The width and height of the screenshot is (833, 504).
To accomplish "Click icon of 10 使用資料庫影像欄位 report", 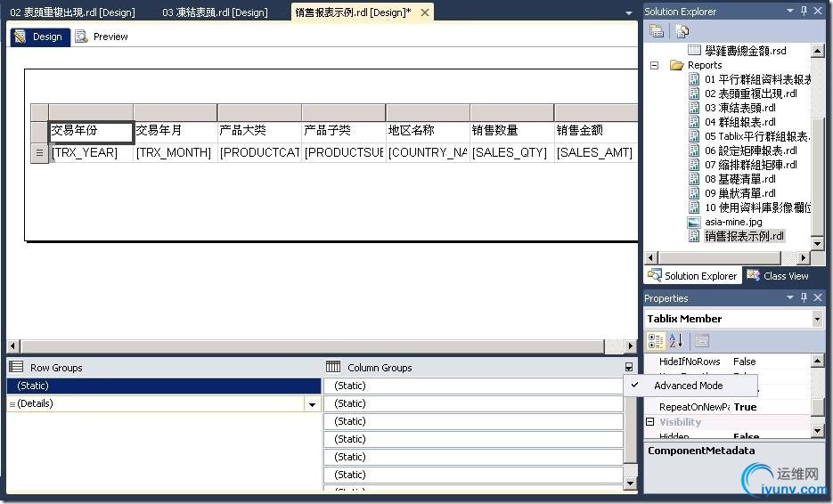I will point(694,207).
